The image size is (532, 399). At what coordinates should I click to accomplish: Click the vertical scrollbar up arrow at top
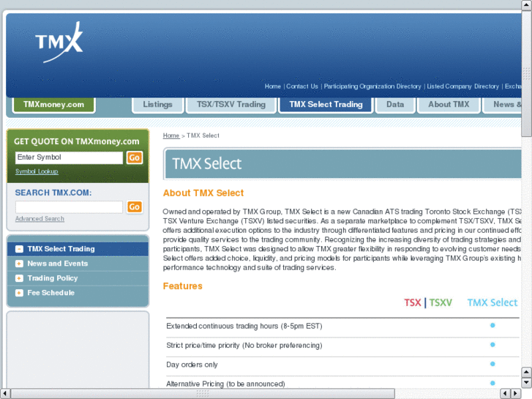tap(527, 4)
